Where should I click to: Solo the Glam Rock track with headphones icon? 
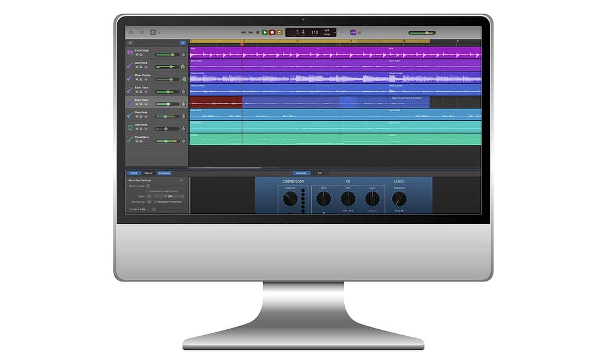[141, 67]
